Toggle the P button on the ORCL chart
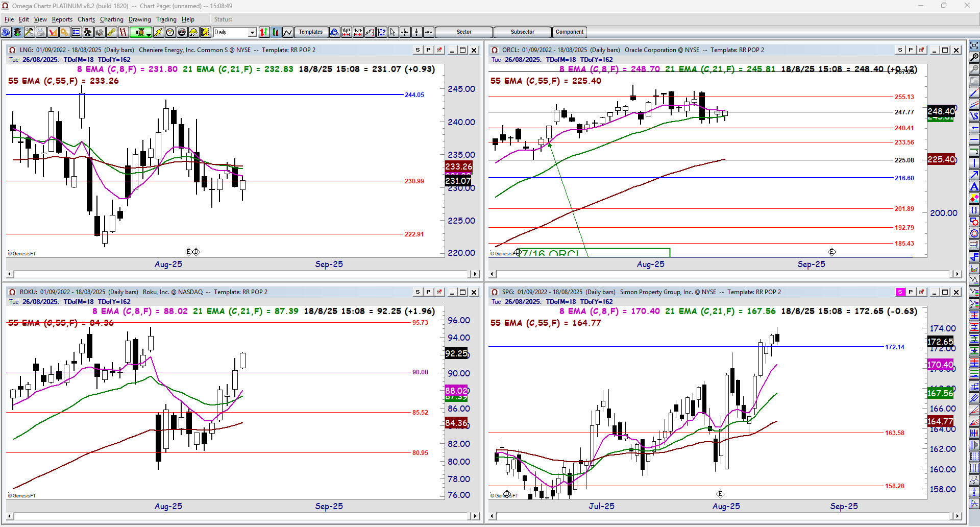980x527 pixels. click(911, 50)
